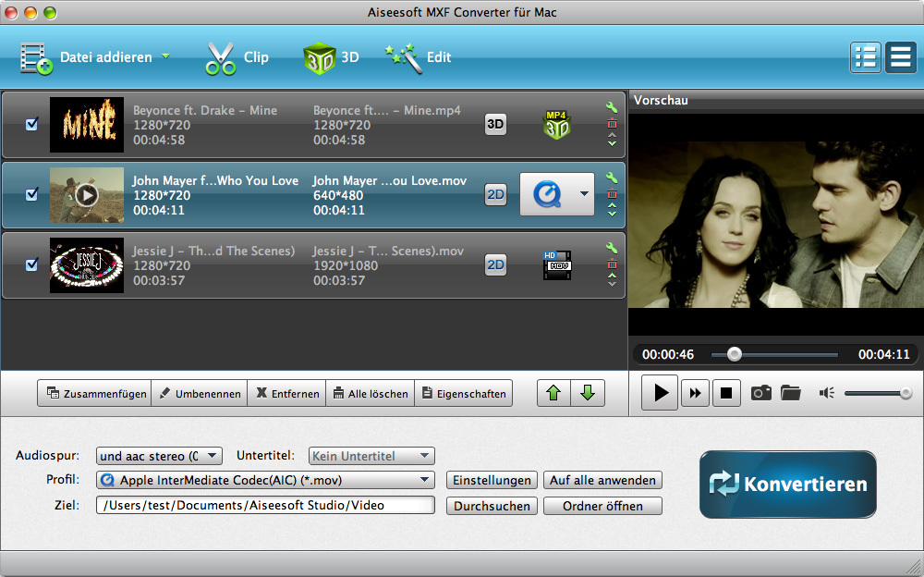Open the 3D settings cube icon
This screenshot has height=577, width=924.
319,58
